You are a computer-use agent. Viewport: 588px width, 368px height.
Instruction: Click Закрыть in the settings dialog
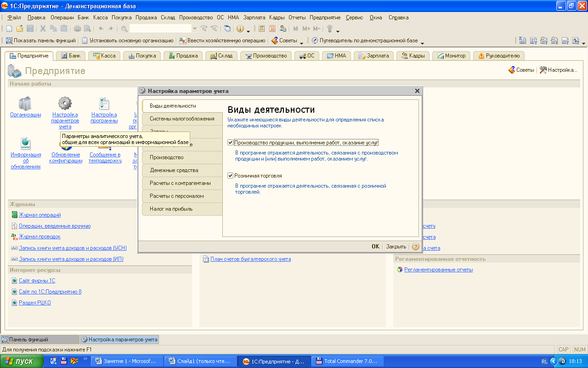(396, 247)
